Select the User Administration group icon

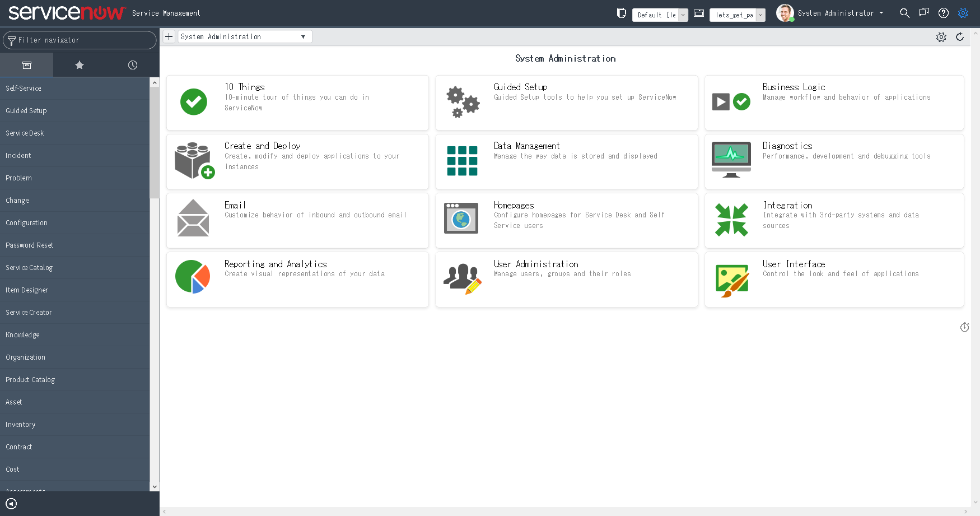point(462,279)
